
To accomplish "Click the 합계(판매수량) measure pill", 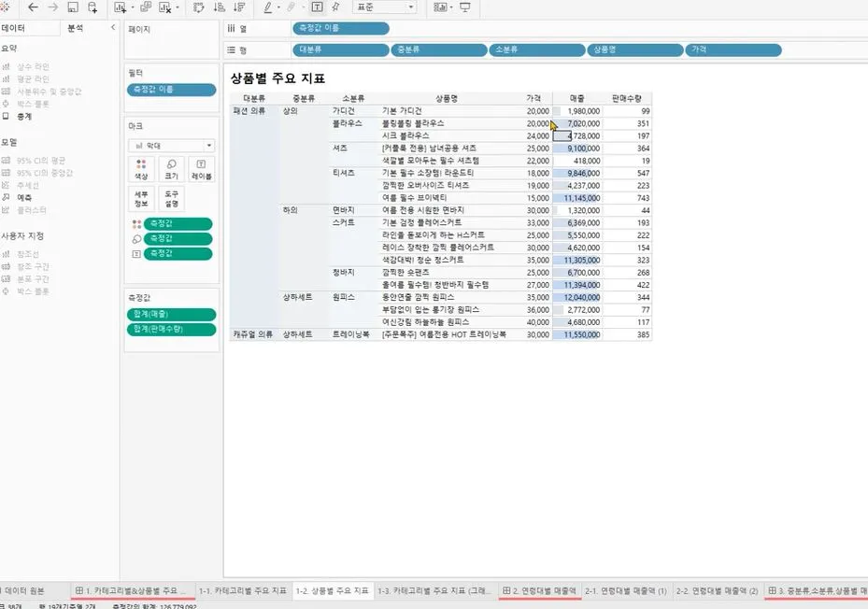I will [x=172, y=330].
